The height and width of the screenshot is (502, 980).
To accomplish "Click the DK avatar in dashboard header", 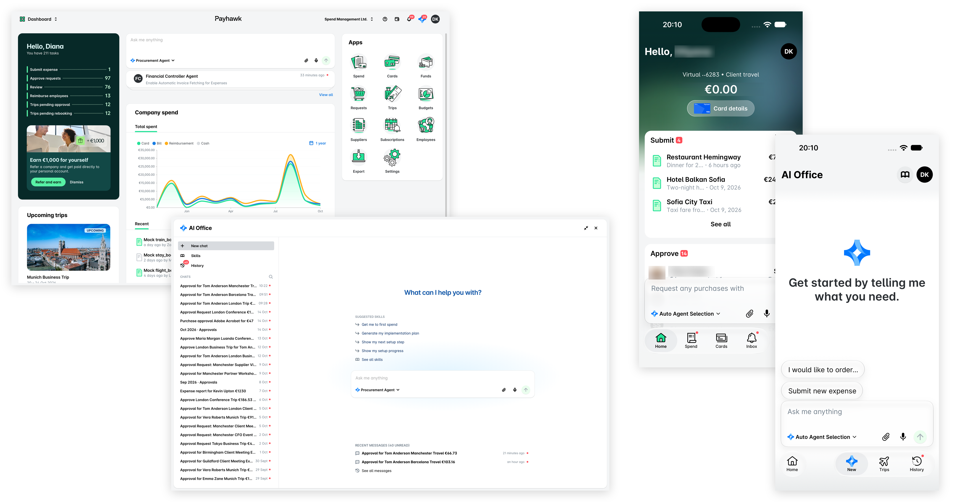I will (x=435, y=19).
